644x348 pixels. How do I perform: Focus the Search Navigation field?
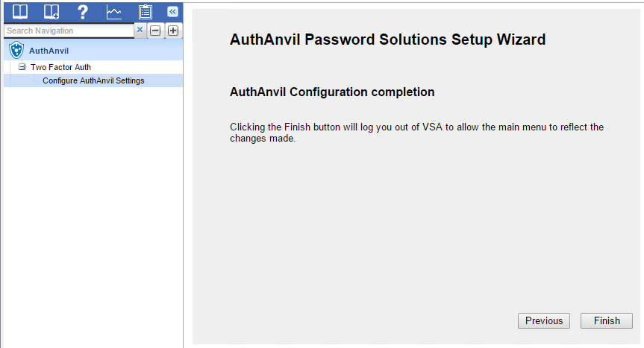click(69, 31)
